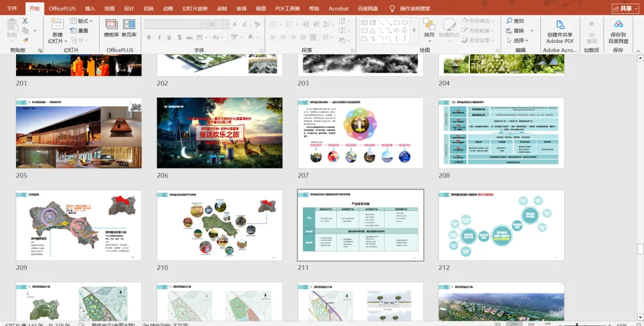Click the decrease indent icon
The width and height of the screenshot is (644, 326).
point(306,24)
